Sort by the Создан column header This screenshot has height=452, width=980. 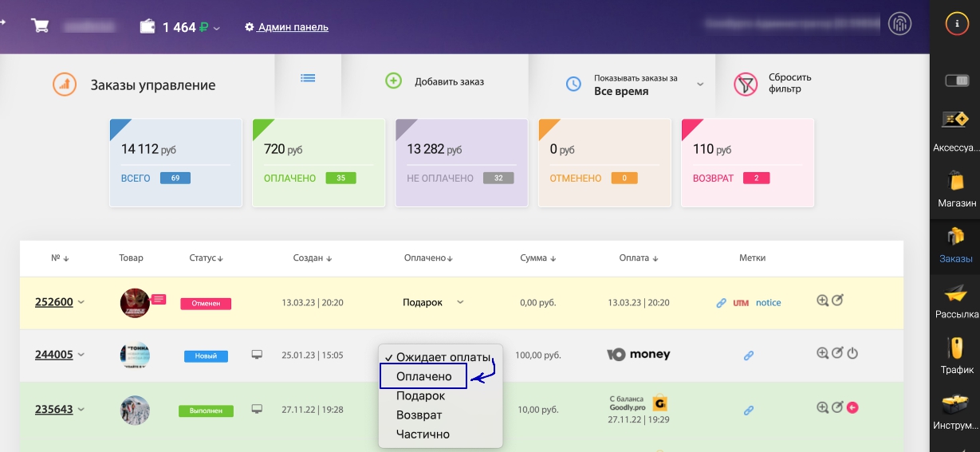pos(313,258)
